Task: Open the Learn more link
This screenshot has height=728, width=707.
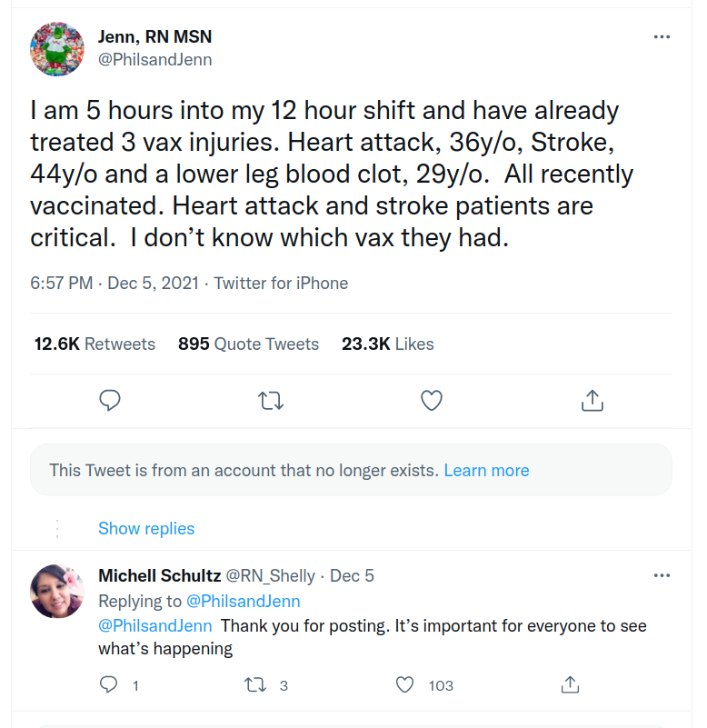Action: tap(486, 470)
